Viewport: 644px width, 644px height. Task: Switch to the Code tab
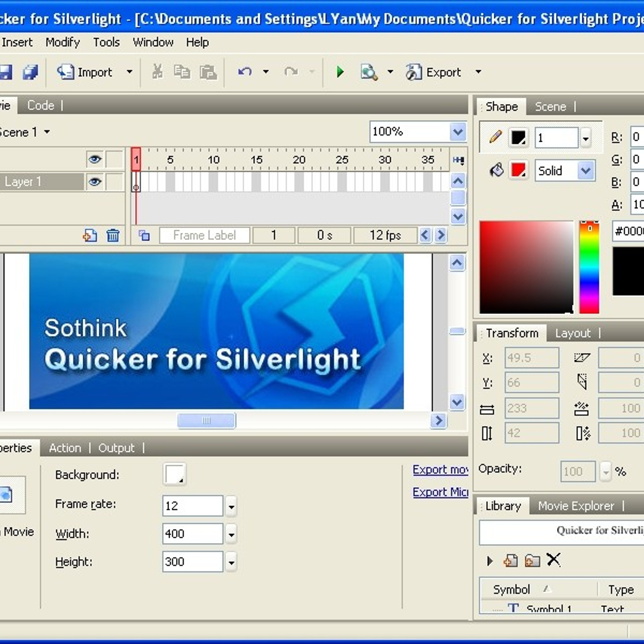41,105
